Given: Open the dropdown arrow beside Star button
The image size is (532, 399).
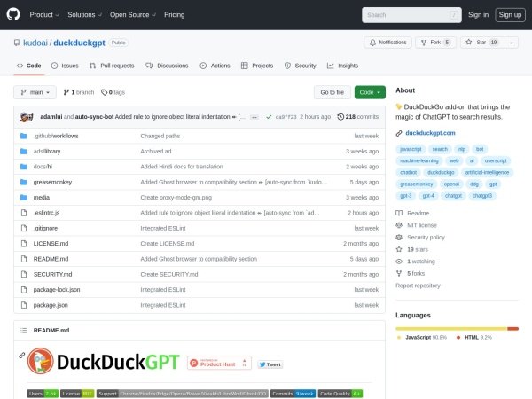Looking at the screenshot, I should click(x=512, y=43).
